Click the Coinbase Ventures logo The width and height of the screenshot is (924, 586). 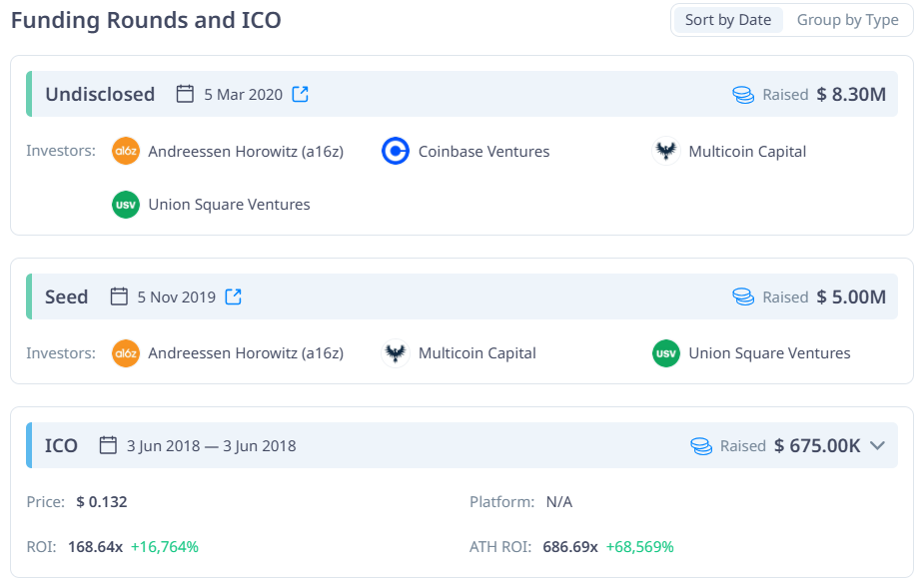(396, 152)
